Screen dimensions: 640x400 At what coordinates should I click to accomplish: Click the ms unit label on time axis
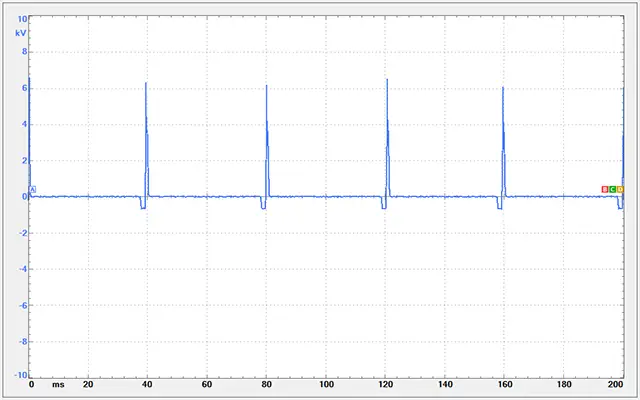click(x=58, y=384)
